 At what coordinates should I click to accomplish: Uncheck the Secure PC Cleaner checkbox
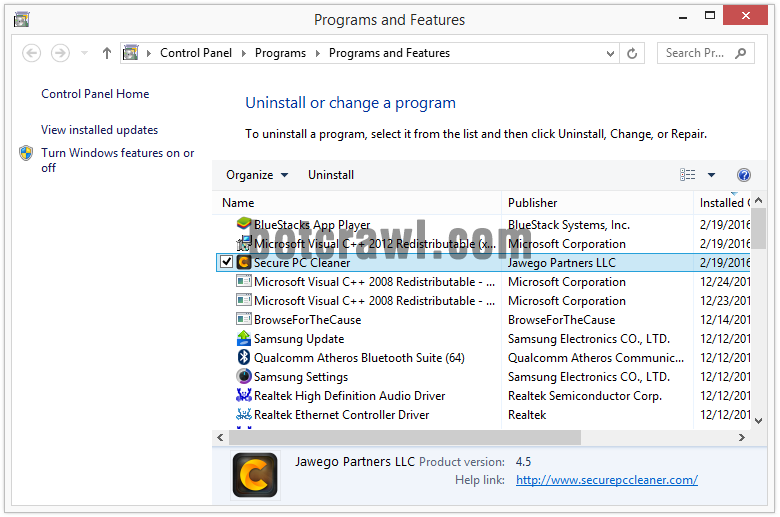(226, 262)
